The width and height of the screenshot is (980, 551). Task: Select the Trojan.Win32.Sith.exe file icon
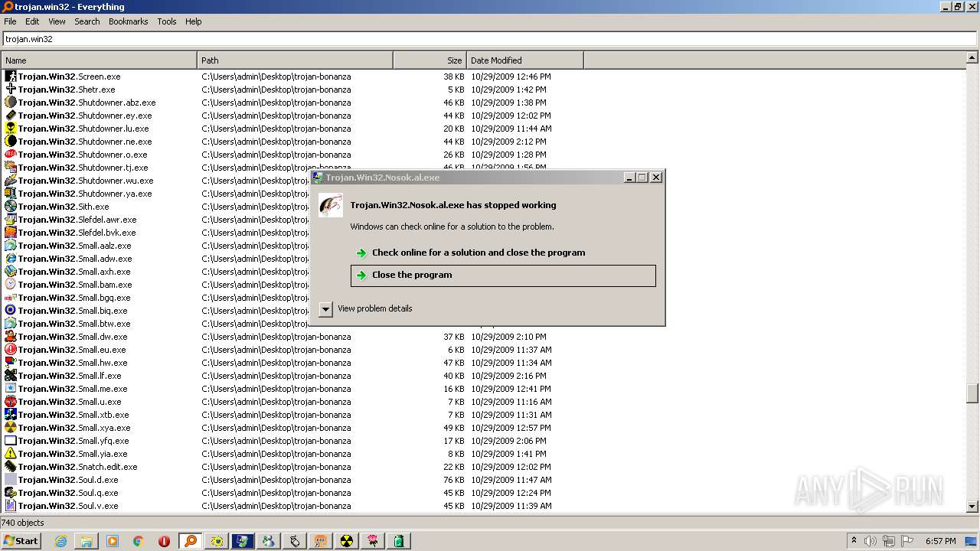tap(11, 207)
